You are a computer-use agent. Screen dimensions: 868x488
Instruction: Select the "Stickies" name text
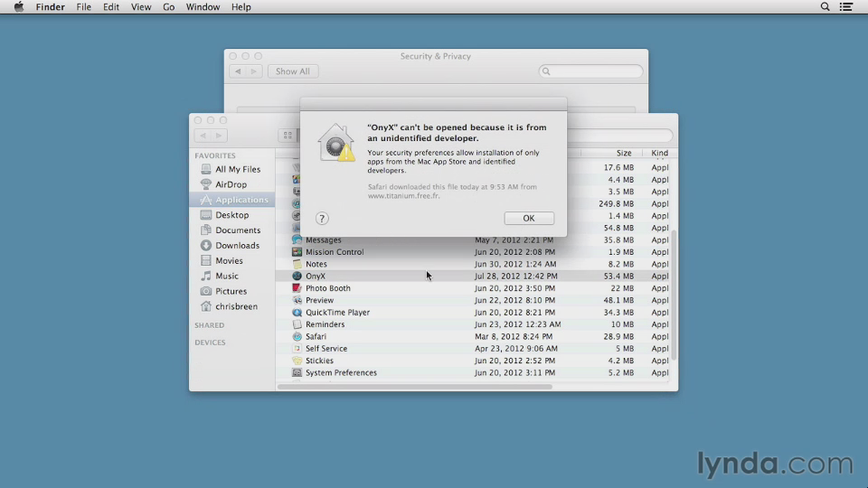pos(319,361)
